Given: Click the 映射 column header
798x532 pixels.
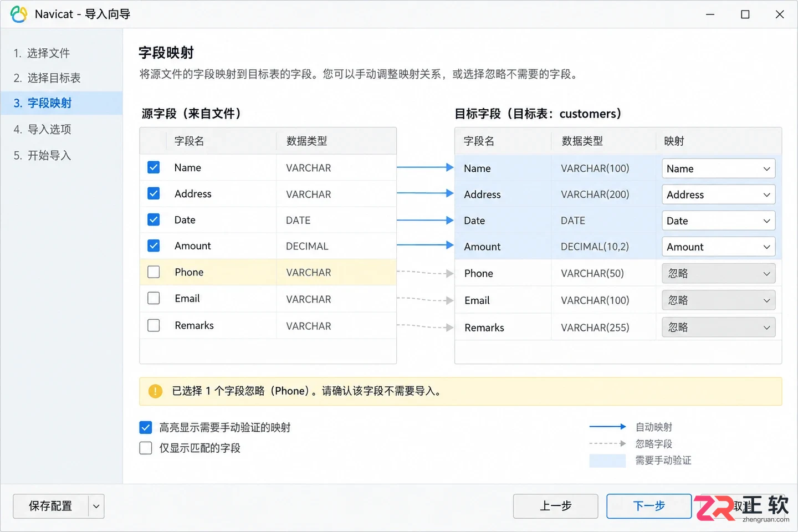Looking at the screenshot, I should [674, 141].
